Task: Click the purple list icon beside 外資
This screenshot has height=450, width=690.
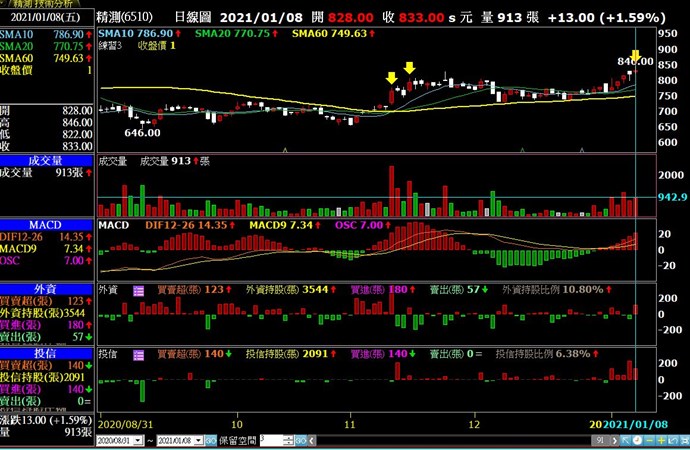Action: [138, 289]
